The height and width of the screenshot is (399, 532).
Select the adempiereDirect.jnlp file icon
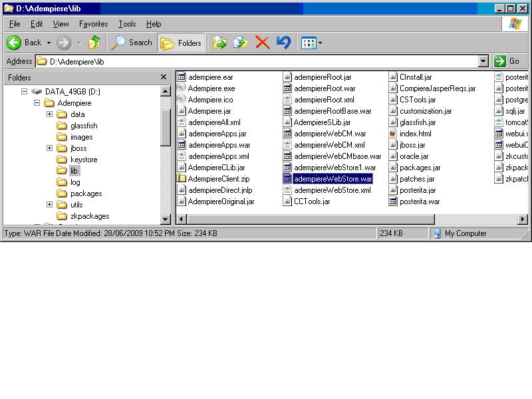182,190
